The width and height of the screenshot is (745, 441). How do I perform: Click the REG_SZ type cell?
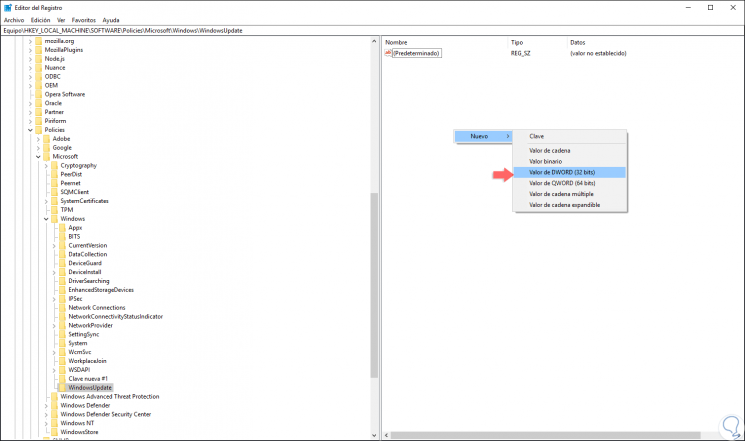[520, 53]
